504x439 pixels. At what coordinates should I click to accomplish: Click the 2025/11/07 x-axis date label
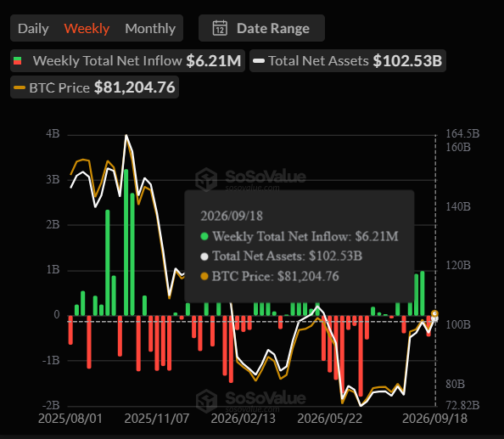click(x=157, y=419)
